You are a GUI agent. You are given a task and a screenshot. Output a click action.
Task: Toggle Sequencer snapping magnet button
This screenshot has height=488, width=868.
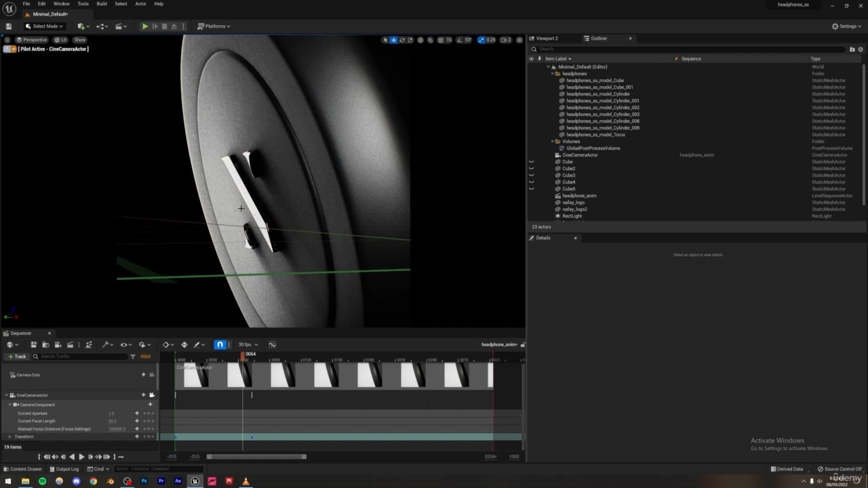tap(220, 345)
